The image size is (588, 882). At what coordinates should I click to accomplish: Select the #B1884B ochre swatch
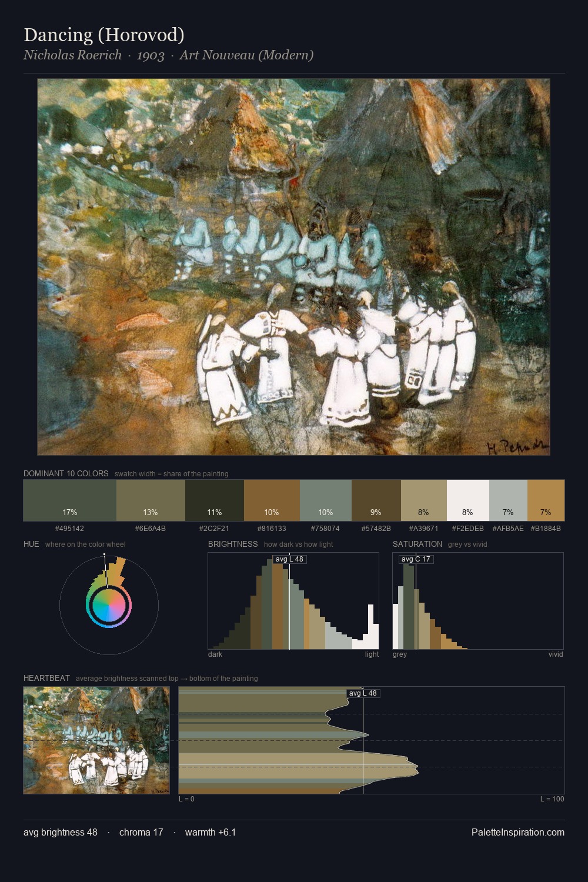coord(546,500)
